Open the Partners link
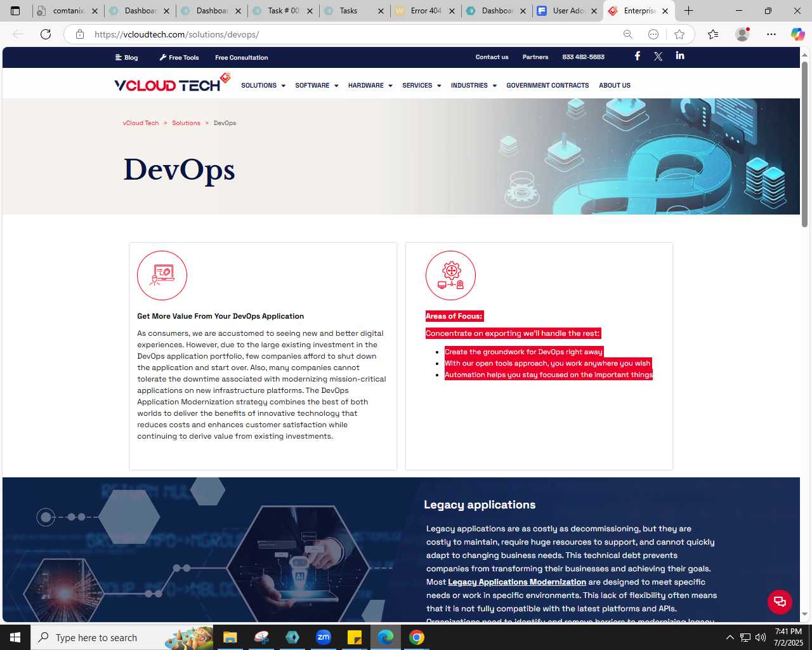The height and width of the screenshot is (650, 812). [535, 56]
